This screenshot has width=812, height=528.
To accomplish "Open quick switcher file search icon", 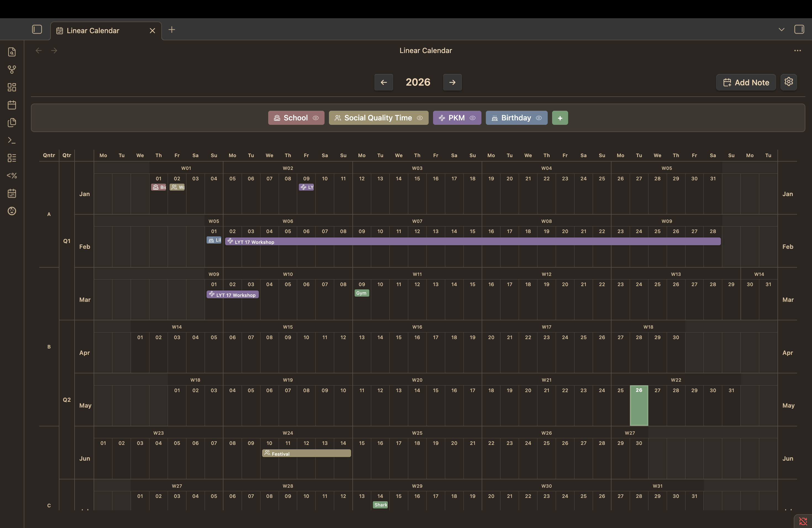I will (12, 52).
